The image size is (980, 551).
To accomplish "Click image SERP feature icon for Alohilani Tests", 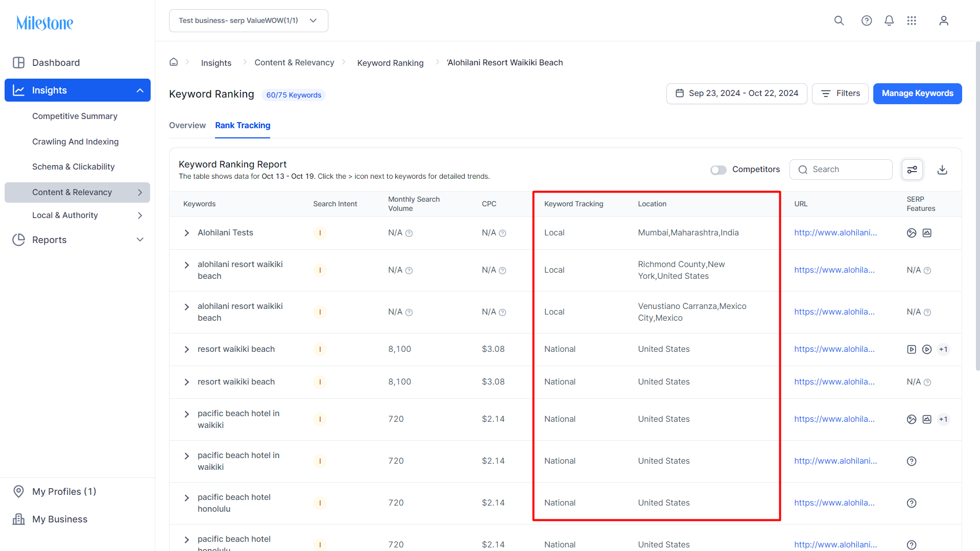I will point(927,233).
